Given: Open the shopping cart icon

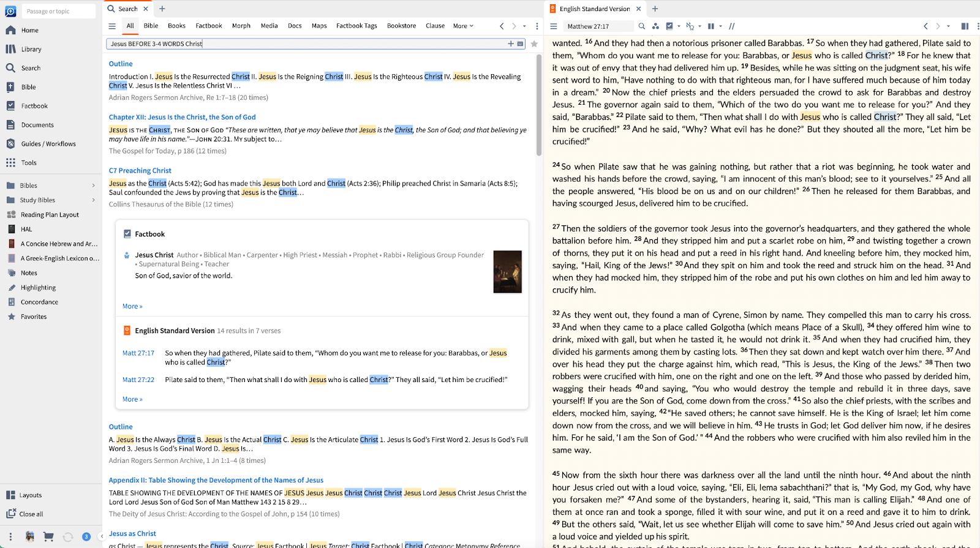Looking at the screenshot, I should [48, 536].
